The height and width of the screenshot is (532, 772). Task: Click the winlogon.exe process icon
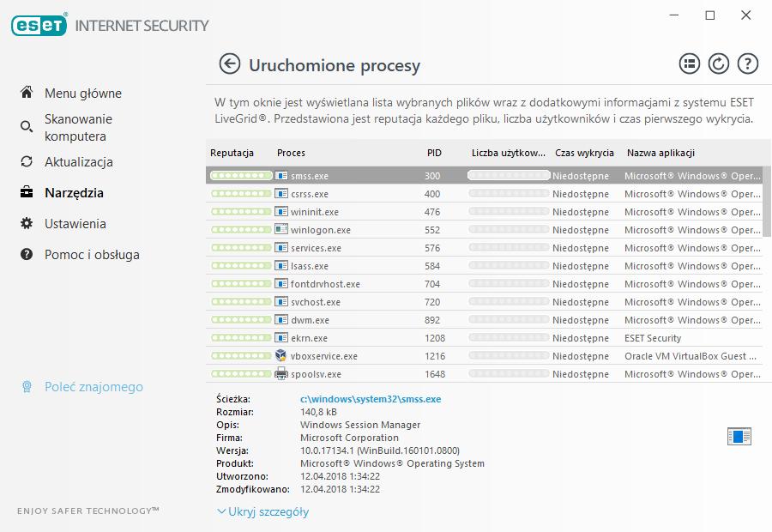[x=281, y=230]
